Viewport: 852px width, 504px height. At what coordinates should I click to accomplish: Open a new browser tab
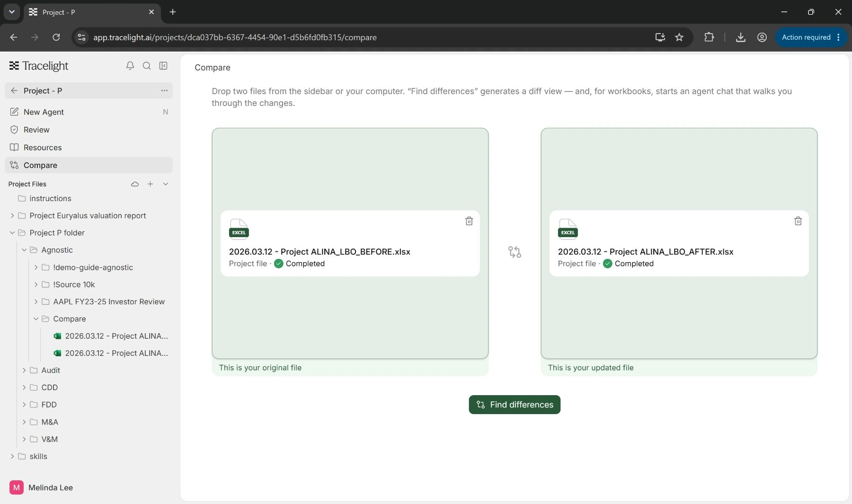pos(173,12)
